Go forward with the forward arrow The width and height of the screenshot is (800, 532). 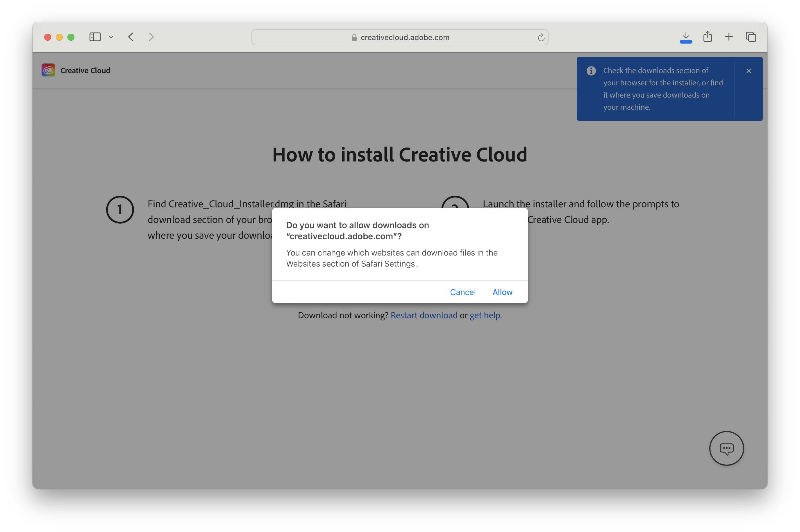point(151,37)
